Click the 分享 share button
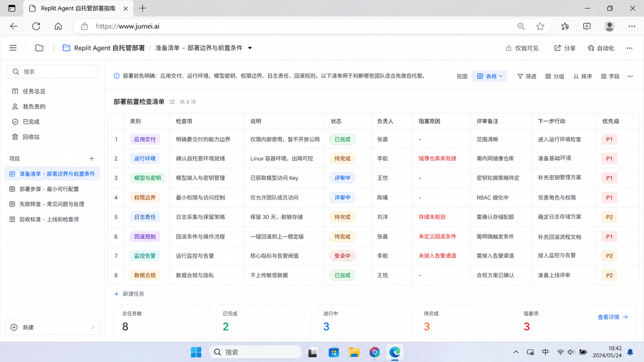The height and width of the screenshot is (362, 644). (565, 48)
